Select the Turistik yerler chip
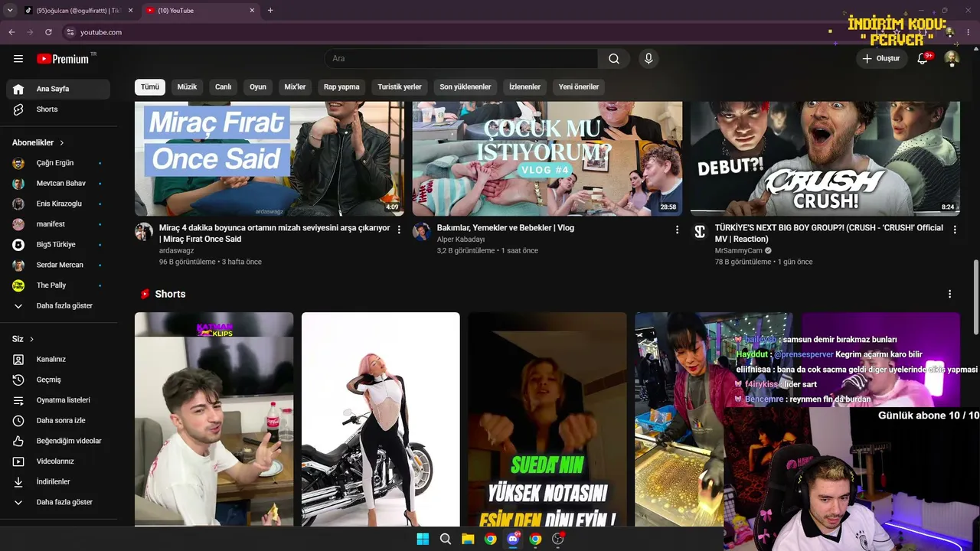This screenshot has width=980, height=551. pyautogui.click(x=400, y=86)
